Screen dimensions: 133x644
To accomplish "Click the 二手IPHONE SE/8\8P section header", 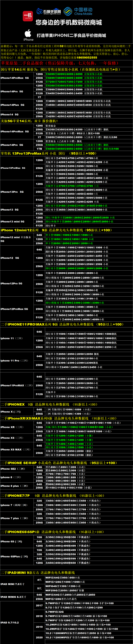I will [59, 463].
